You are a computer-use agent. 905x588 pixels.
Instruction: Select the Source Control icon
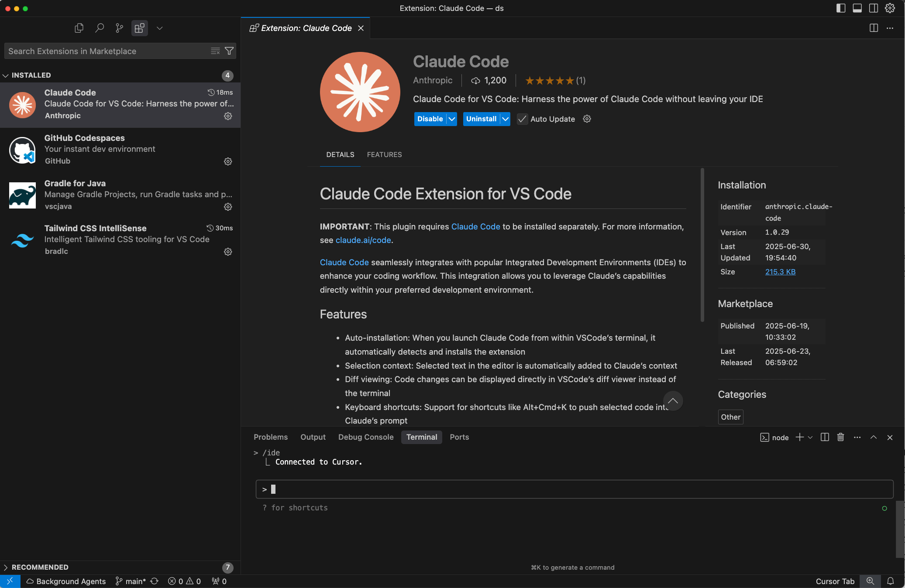pos(119,28)
